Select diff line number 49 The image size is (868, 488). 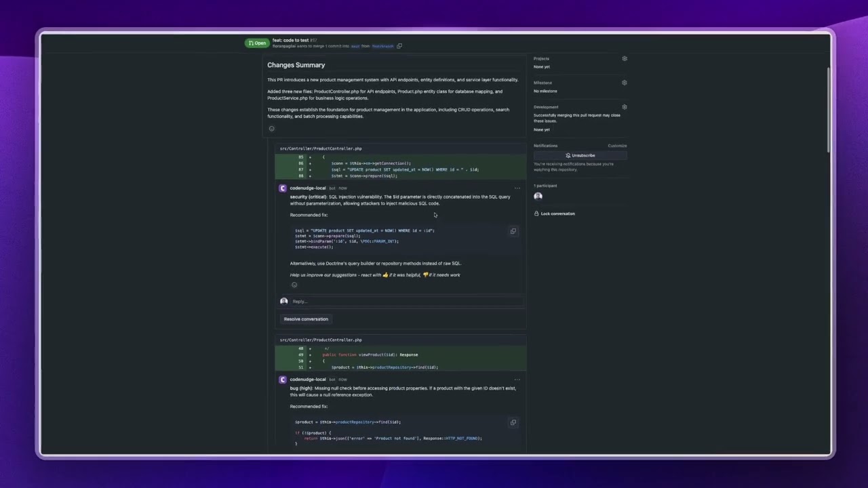[x=301, y=354]
